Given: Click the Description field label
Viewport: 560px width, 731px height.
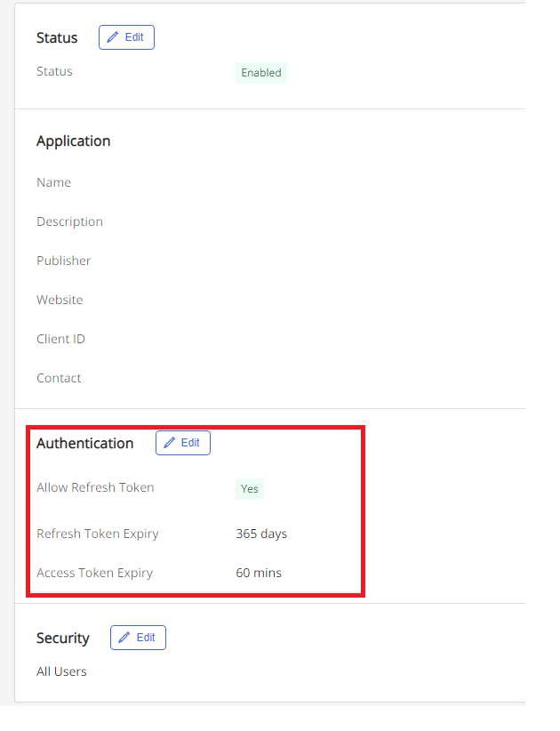Looking at the screenshot, I should pos(70,222).
